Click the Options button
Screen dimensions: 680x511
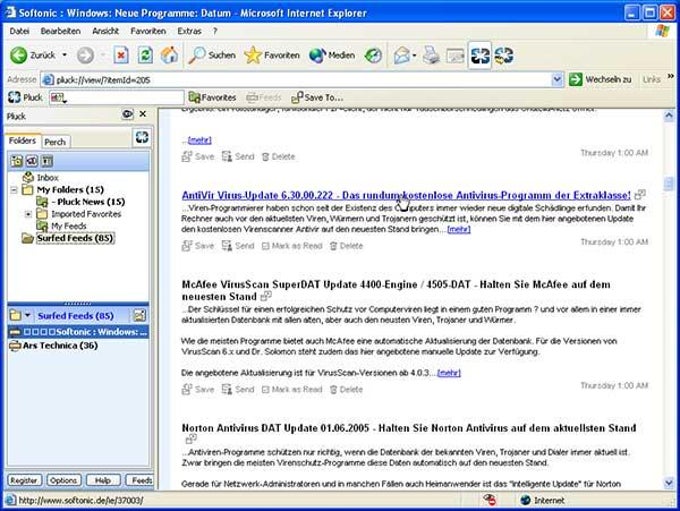(x=63, y=480)
